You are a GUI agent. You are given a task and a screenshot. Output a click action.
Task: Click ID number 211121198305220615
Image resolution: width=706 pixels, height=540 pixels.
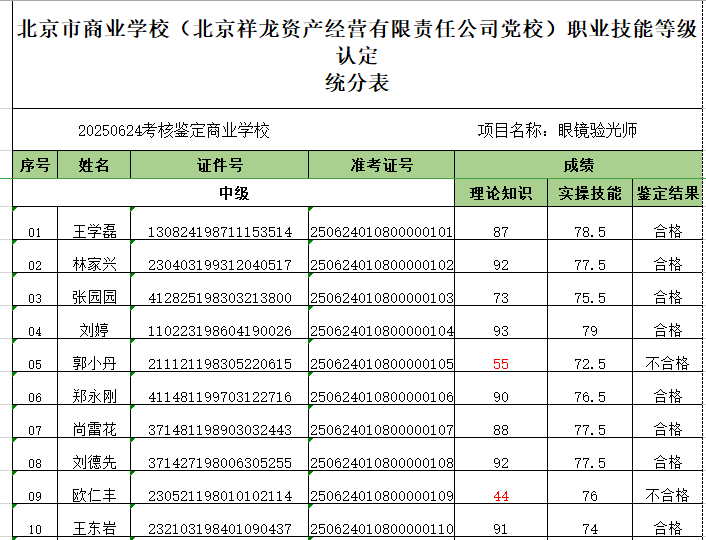pyautogui.click(x=220, y=364)
